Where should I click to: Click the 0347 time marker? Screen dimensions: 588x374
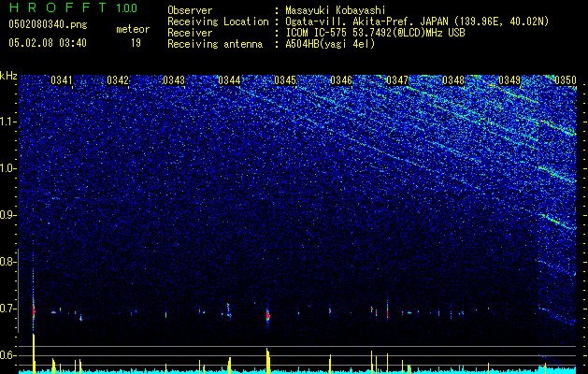(397, 80)
